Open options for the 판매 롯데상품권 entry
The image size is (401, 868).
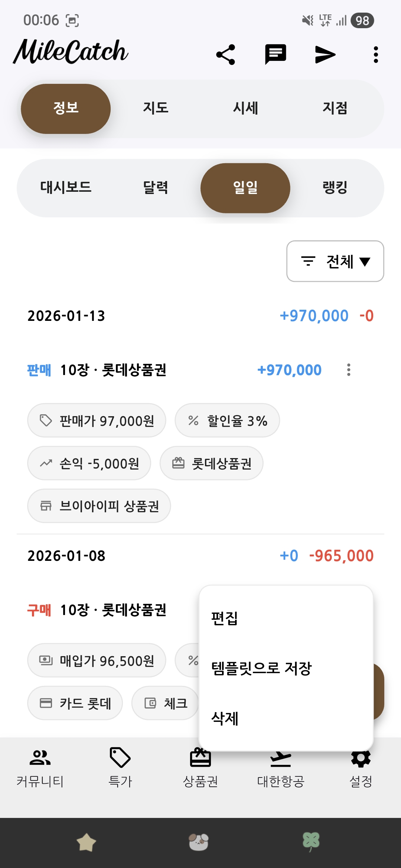click(348, 370)
